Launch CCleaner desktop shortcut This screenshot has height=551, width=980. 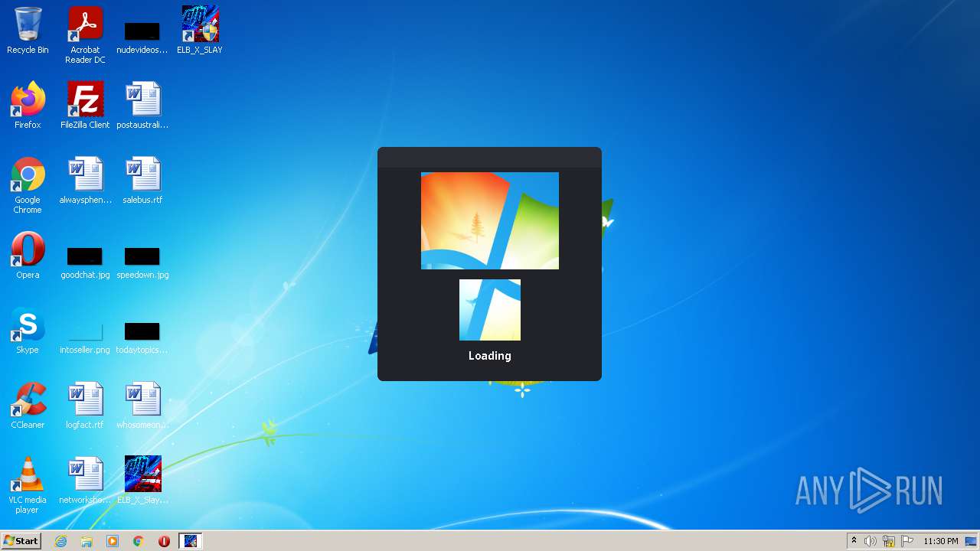pos(28,406)
